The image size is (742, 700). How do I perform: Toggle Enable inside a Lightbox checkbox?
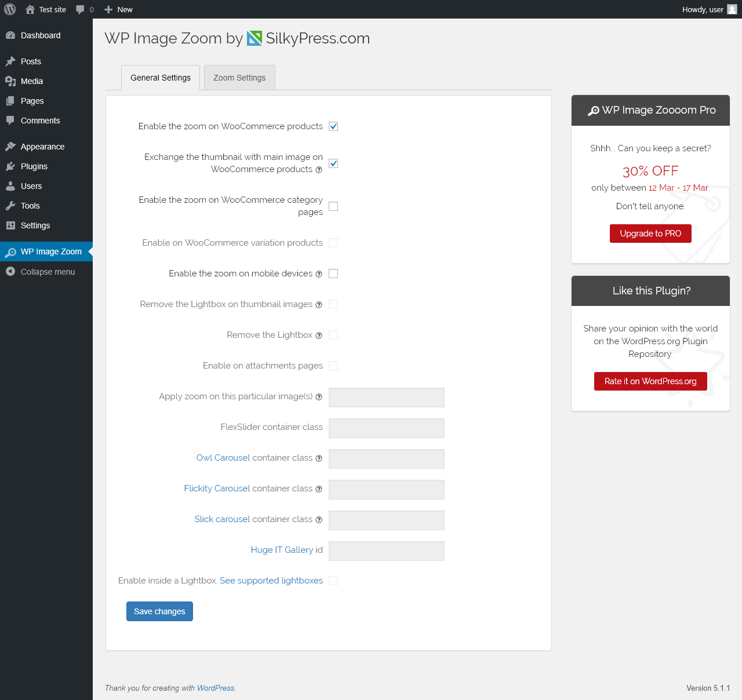[x=333, y=581]
